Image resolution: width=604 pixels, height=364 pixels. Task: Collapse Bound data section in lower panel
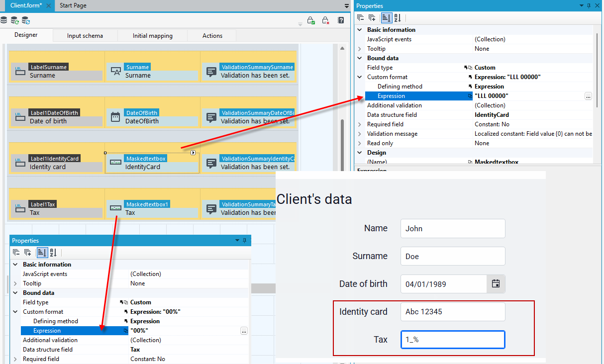[15, 293]
